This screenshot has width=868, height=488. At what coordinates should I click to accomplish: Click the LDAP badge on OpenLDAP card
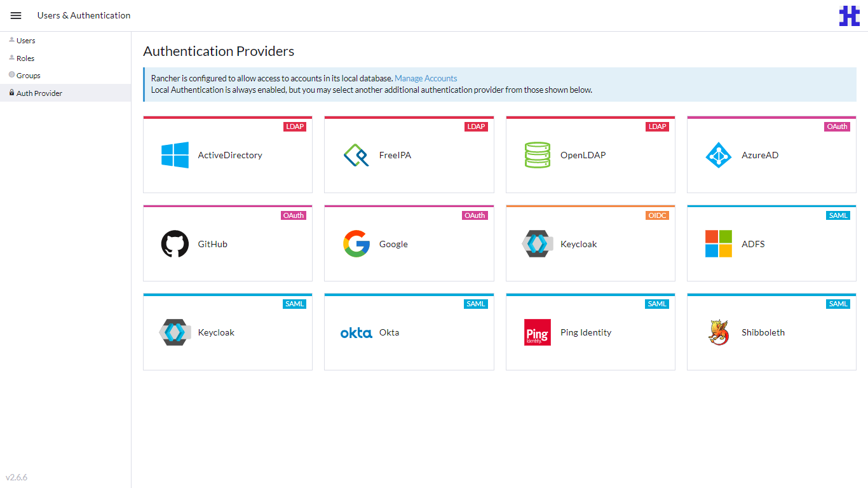[657, 126]
